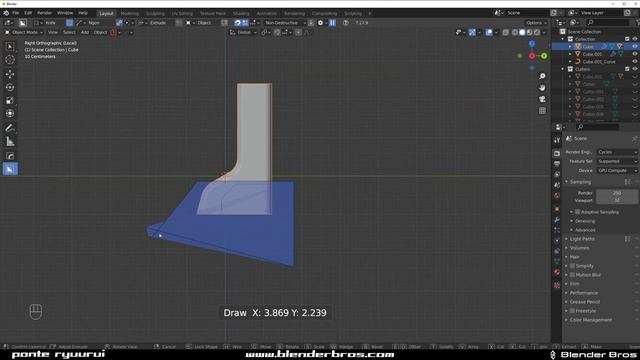The width and height of the screenshot is (640, 360).
Task: Click the red Y axis dot on navigation gizmo
Action: pos(532,56)
